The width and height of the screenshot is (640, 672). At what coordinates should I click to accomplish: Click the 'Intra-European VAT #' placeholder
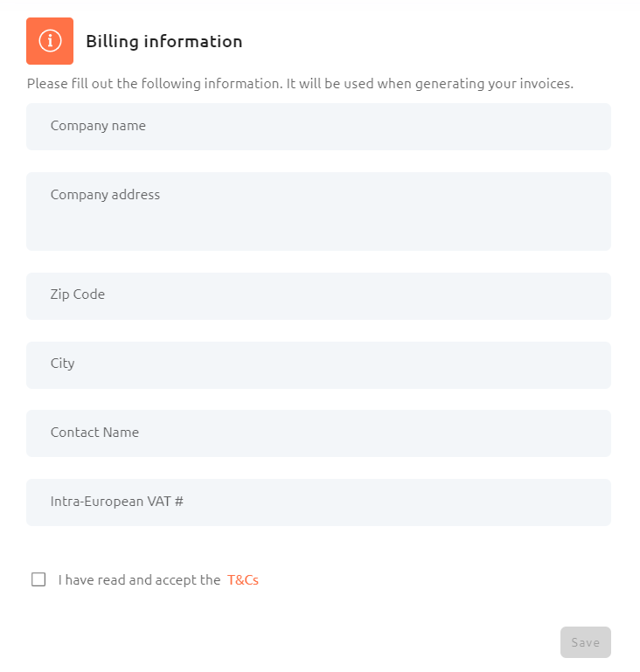click(117, 501)
